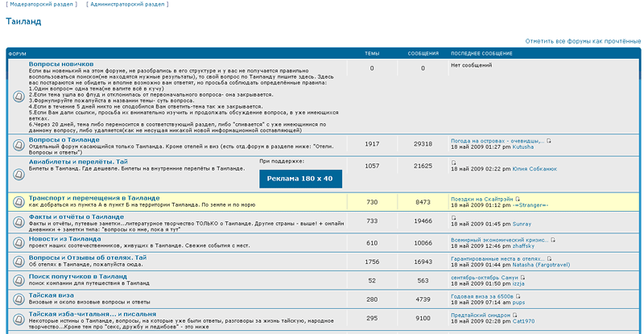The image size is (644, 334).
Task: Open -=Stranger=- user profile
Action: pos(530,205)
